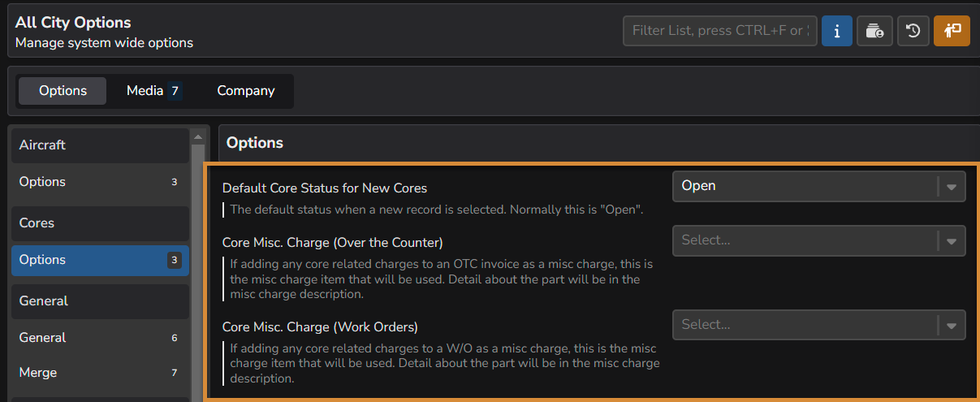Click the Filter List search field
This screenshot has height=402, width=980.
point(720,31)
